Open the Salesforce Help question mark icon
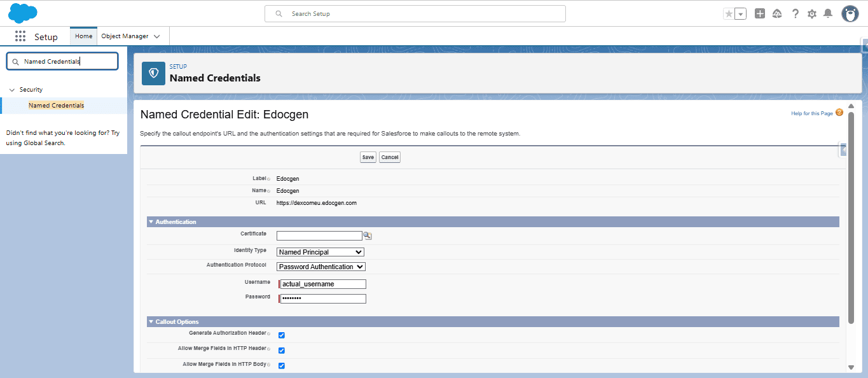 [795, 13]
